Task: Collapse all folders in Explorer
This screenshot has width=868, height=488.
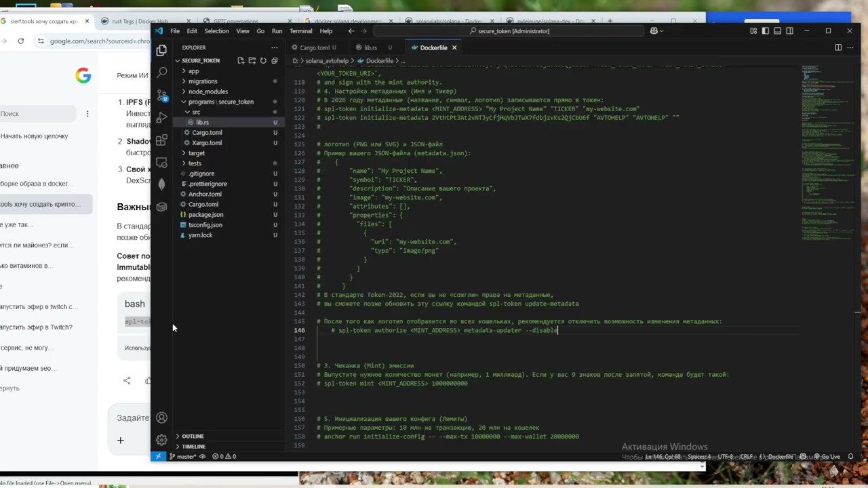Action: tap(274, 60)
